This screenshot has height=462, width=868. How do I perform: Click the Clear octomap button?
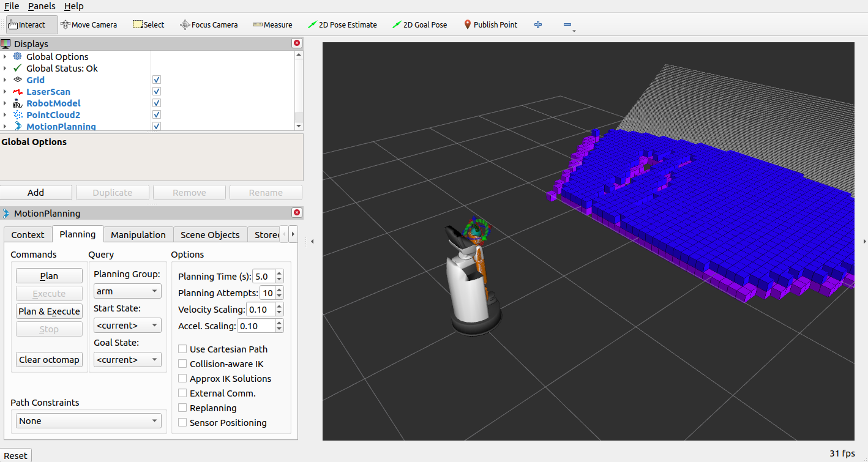pos(49,360)
